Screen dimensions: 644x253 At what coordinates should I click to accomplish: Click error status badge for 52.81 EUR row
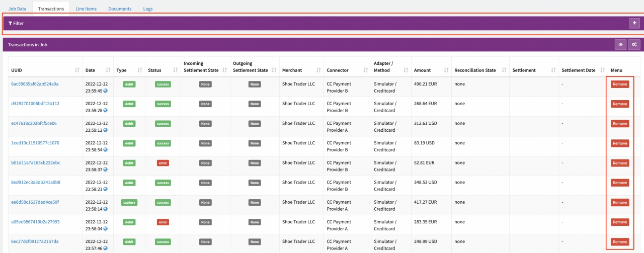click(x=163, y=163)
